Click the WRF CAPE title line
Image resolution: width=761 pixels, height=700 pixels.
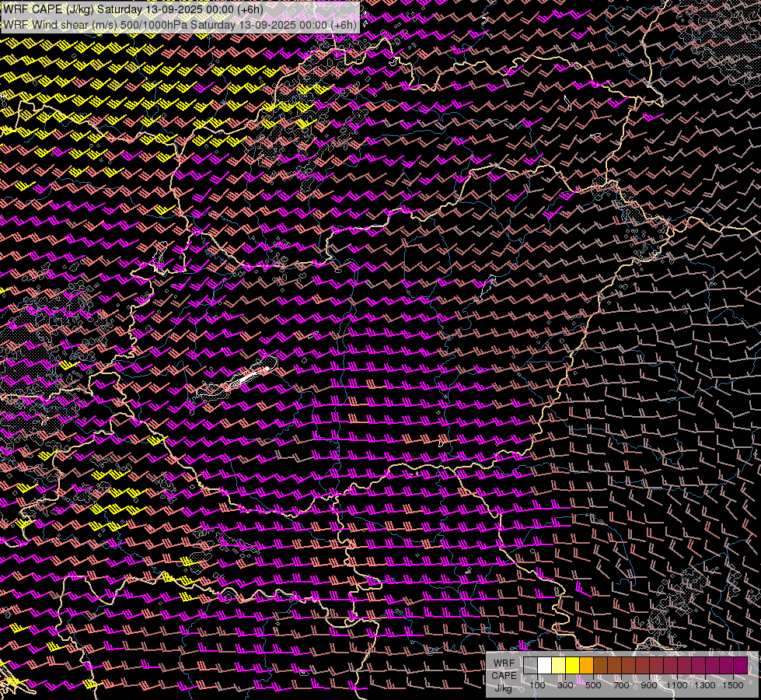click(133, 9)
